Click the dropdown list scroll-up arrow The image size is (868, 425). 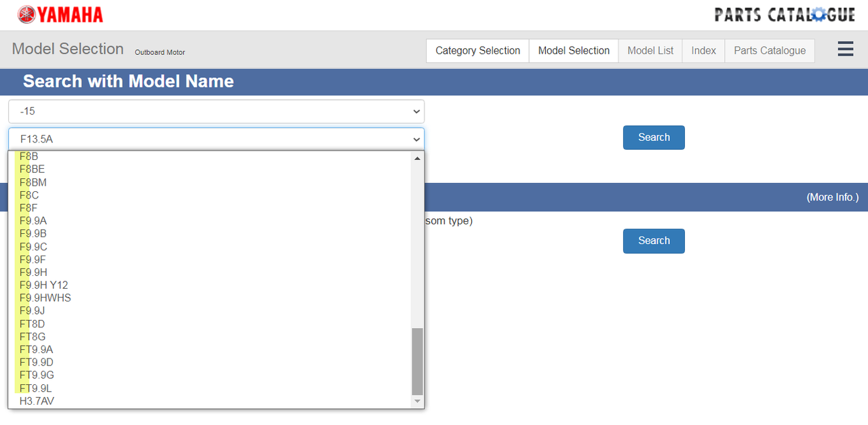tap(417, 158)
